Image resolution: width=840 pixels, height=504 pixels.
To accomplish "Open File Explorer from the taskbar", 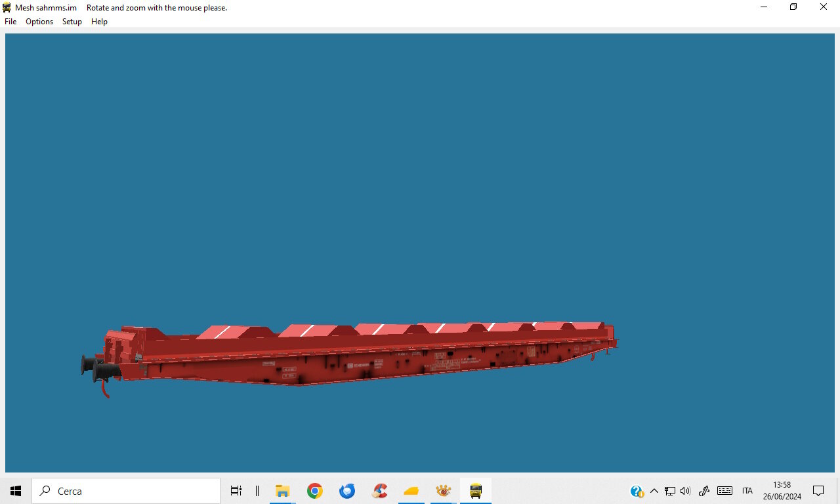I will 283,491.
